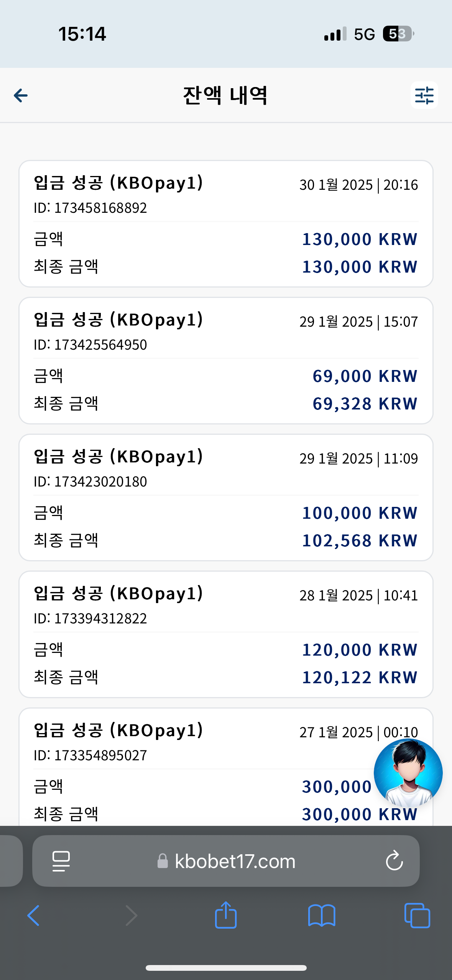Open the filter settings icon
The height and width of the screenshot is (980, 452).
[x=424, y=95]
